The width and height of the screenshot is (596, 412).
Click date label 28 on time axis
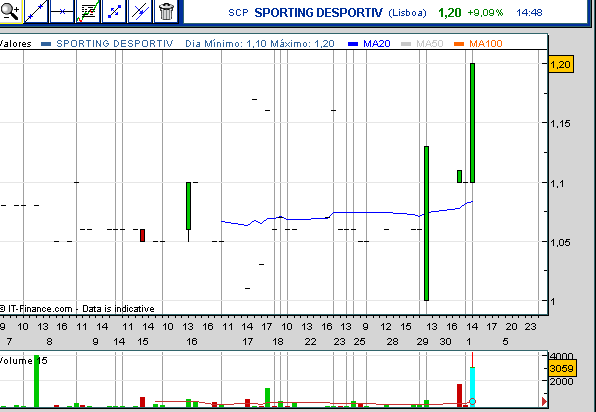click(x=393, y=341)
